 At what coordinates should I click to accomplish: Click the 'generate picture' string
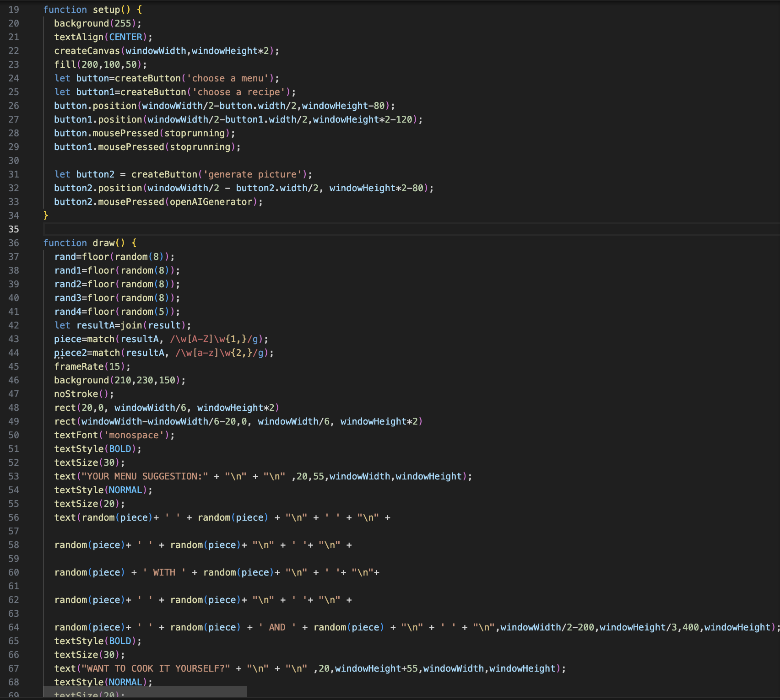click(x=255, y=174)
